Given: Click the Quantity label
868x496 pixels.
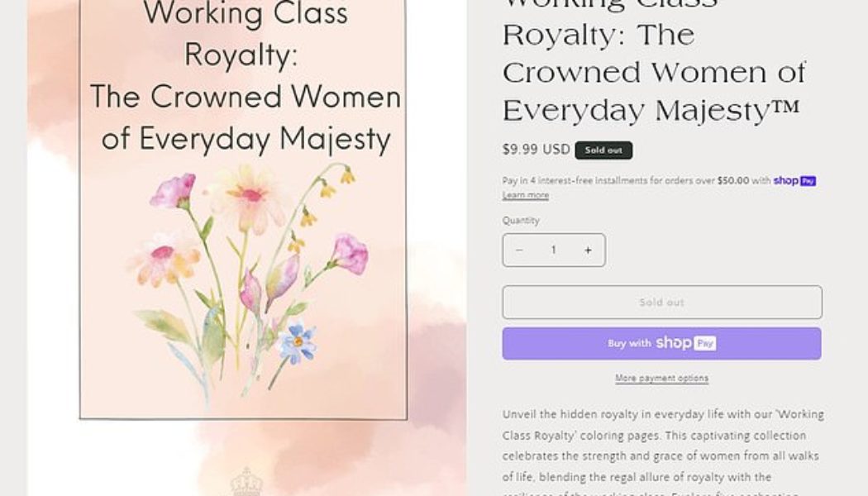Looking at the screenshot, I should click(x=521, y=221).
